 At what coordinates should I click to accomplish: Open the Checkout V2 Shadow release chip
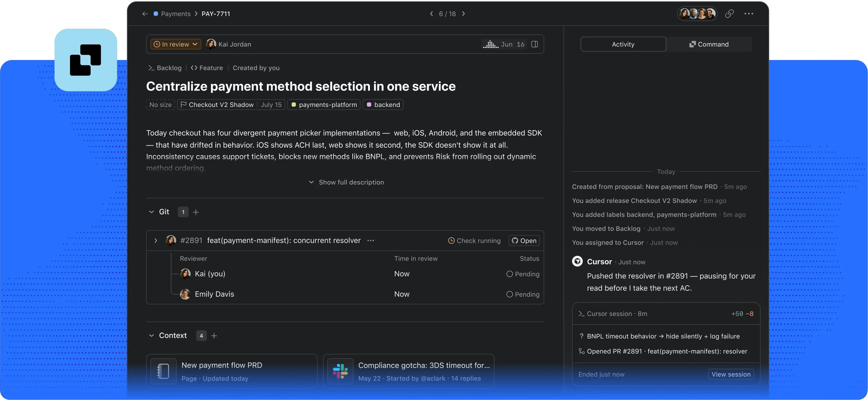[x=231, y=105]
